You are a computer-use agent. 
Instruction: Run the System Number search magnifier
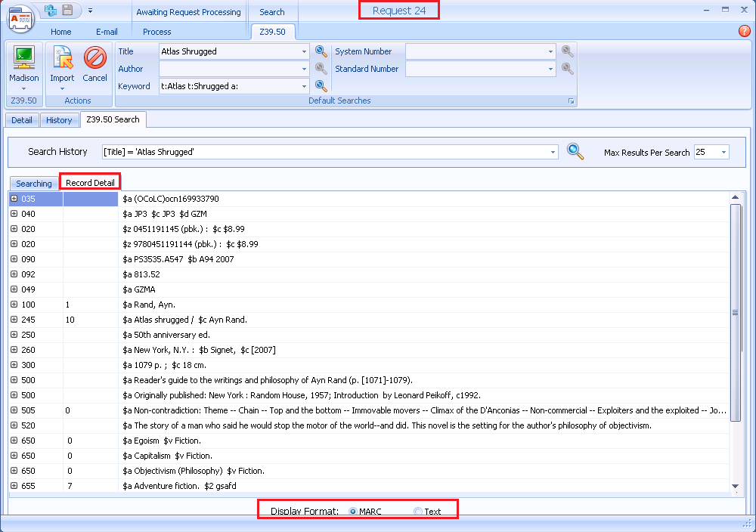pyautogui.click(x=567, y=51)
